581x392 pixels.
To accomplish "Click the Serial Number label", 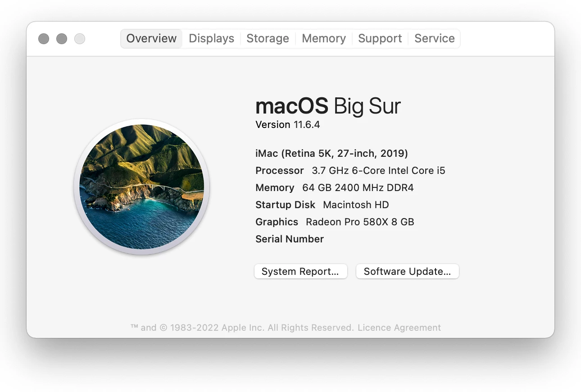I will click(290, 239).
